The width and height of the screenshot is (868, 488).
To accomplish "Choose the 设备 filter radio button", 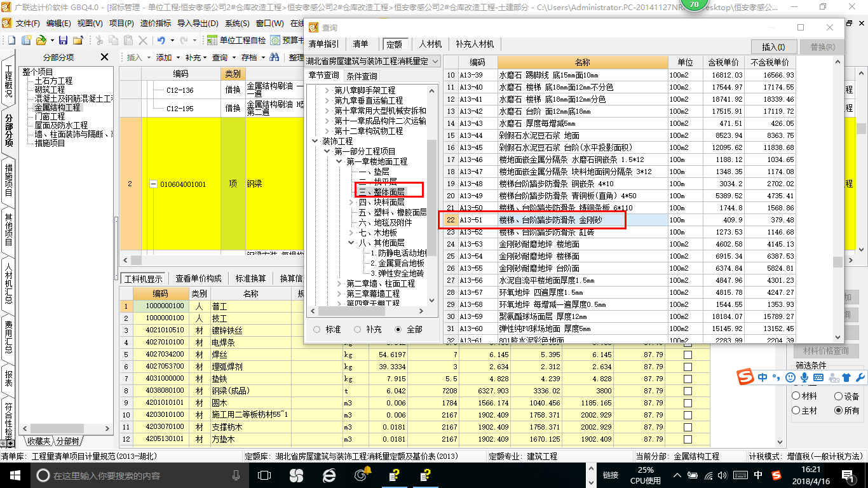I will tap(838, 396).
